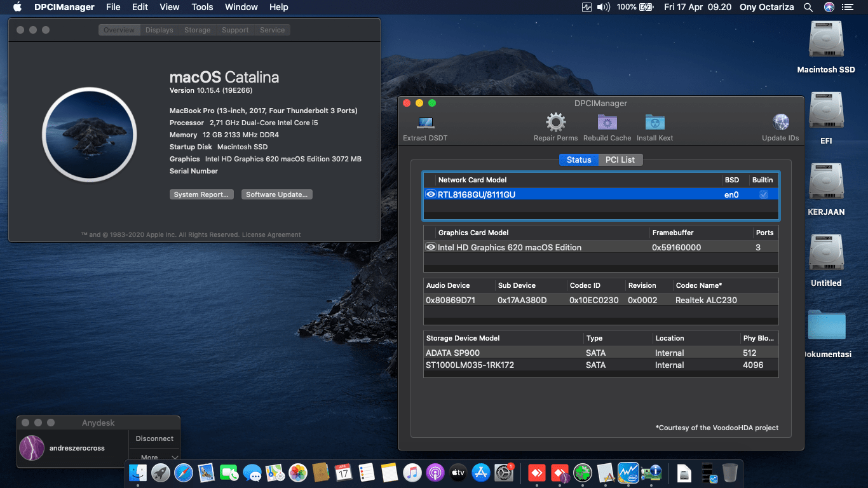Open the Apple menu
Screen dimensions: 868x488
[x=17, y=7]
